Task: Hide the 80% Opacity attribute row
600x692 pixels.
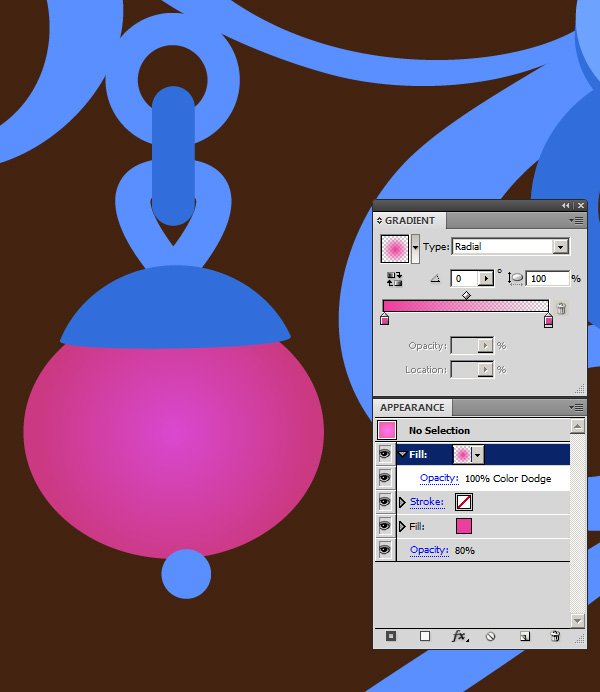Action: pyautogui.click(x=385, y=550)
